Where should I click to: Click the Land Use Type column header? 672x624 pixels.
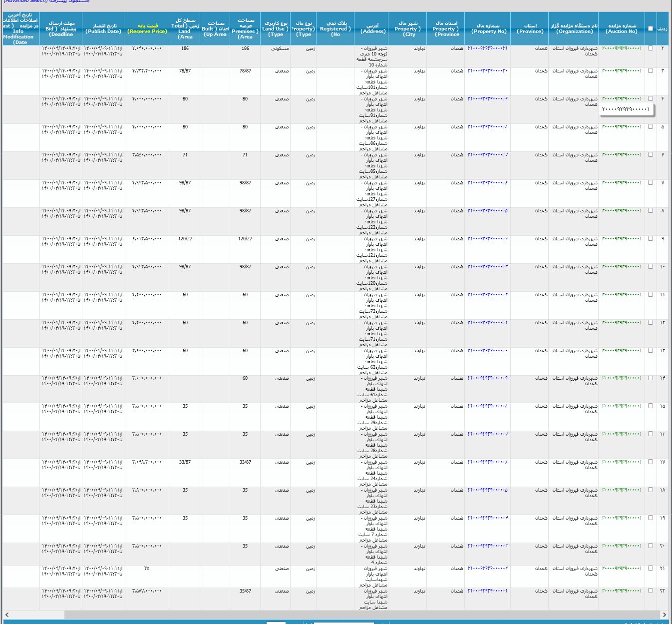(x=275, y=28)
